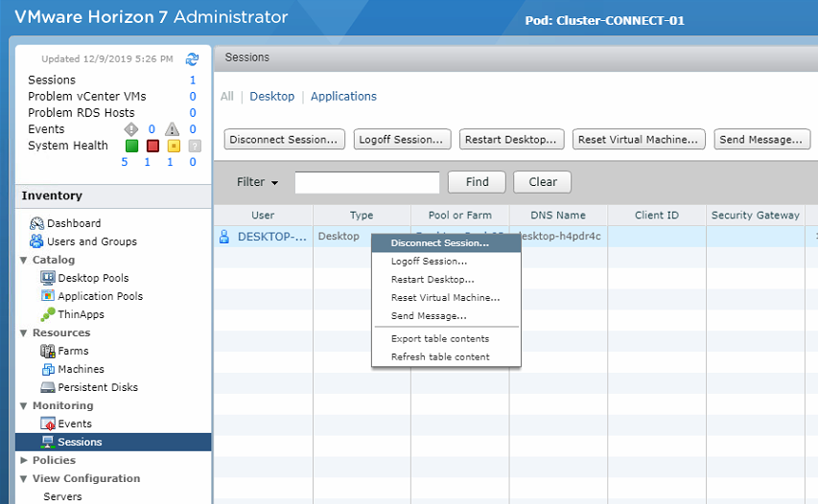Open Servers under View Configuration
The image size is (818, 504).
tap(62, 496)
